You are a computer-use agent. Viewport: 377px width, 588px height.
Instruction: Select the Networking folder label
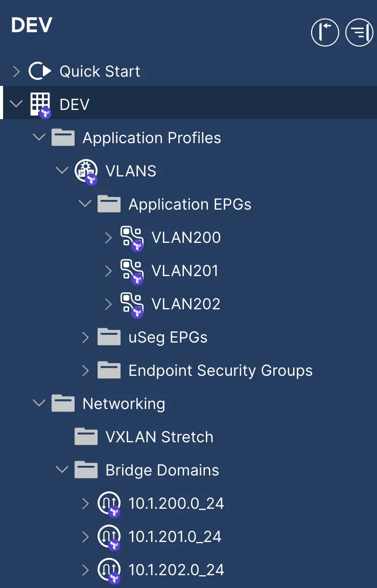coord(124,403)
